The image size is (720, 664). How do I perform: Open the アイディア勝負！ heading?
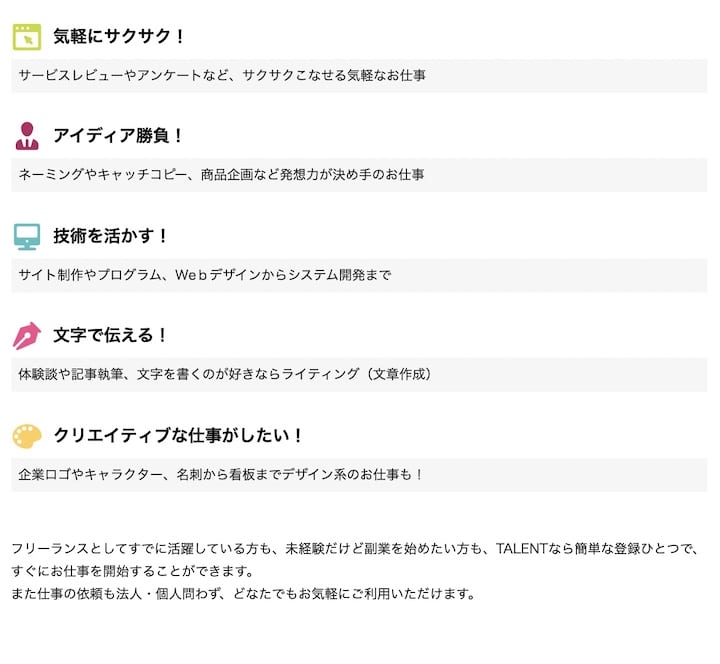point(119,136)
